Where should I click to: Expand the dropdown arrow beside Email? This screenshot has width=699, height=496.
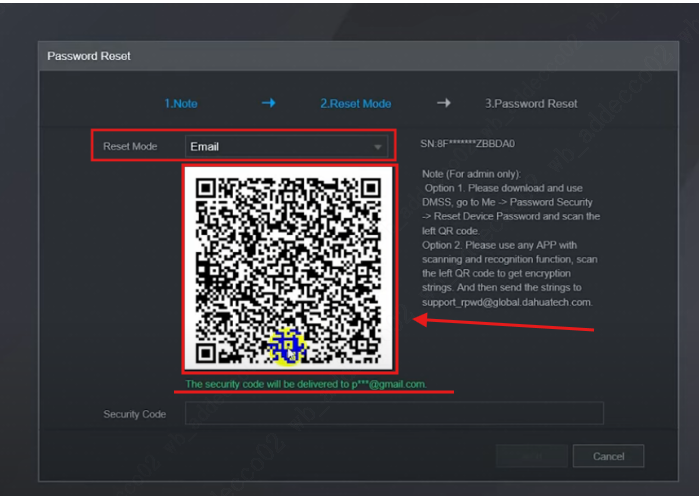378,147
